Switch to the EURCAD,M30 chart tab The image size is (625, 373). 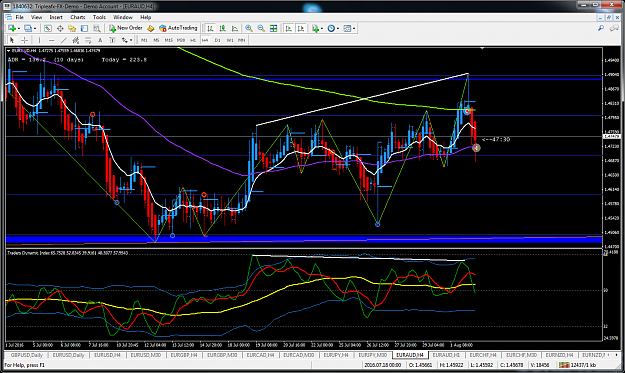298,355
